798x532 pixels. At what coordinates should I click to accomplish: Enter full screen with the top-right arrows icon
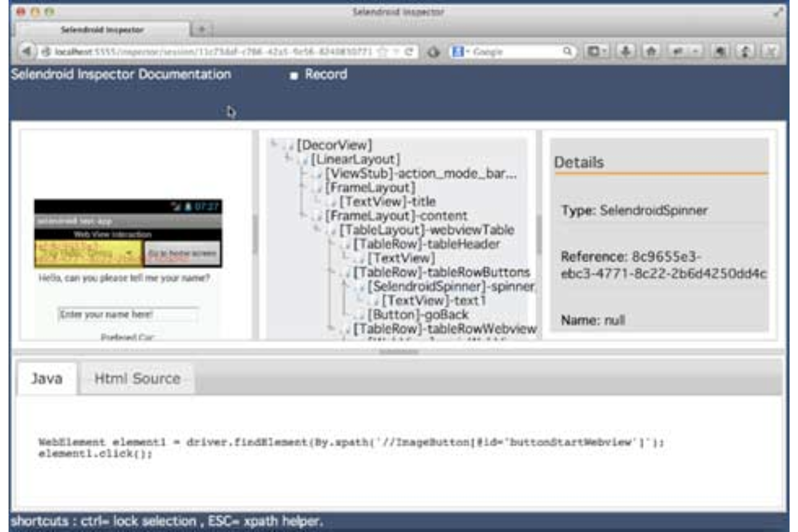pyautogui.click(x=778, y=12)
